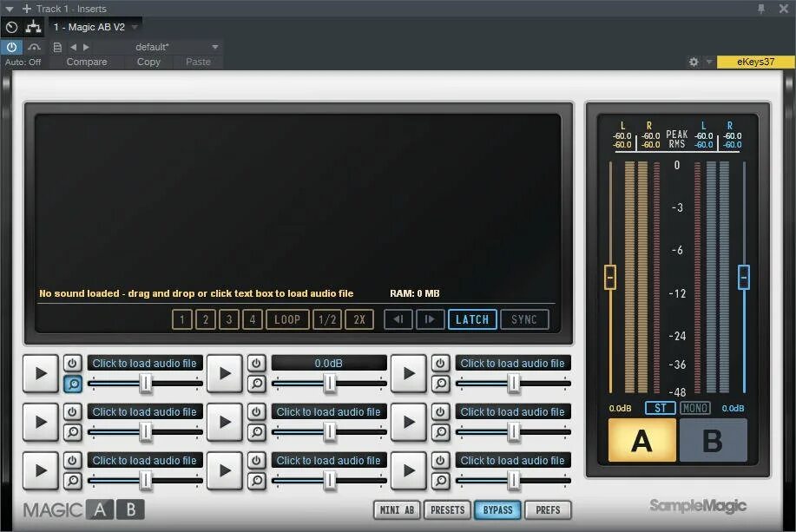
Task: Open the preset file icon left of default*
Action: (x=57, y=47)
